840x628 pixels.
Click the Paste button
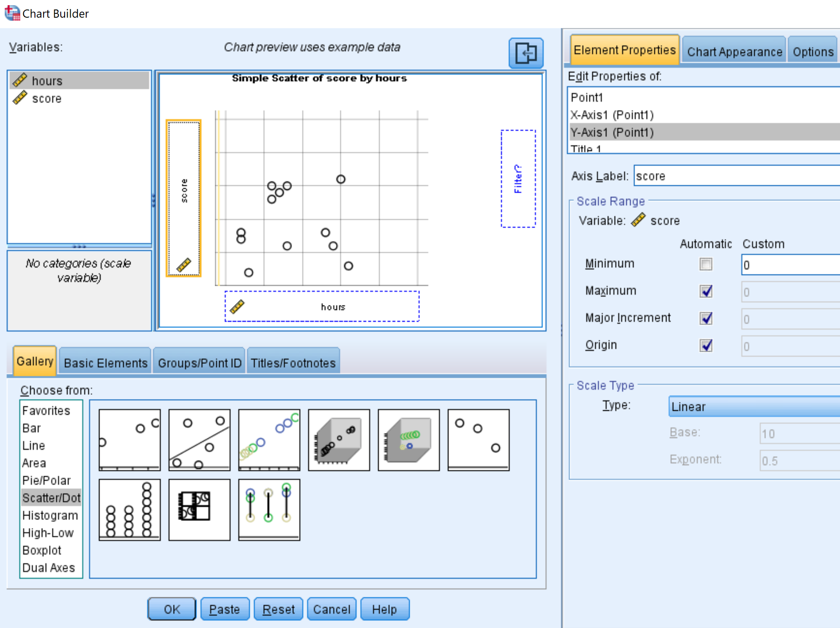point(224,609)
